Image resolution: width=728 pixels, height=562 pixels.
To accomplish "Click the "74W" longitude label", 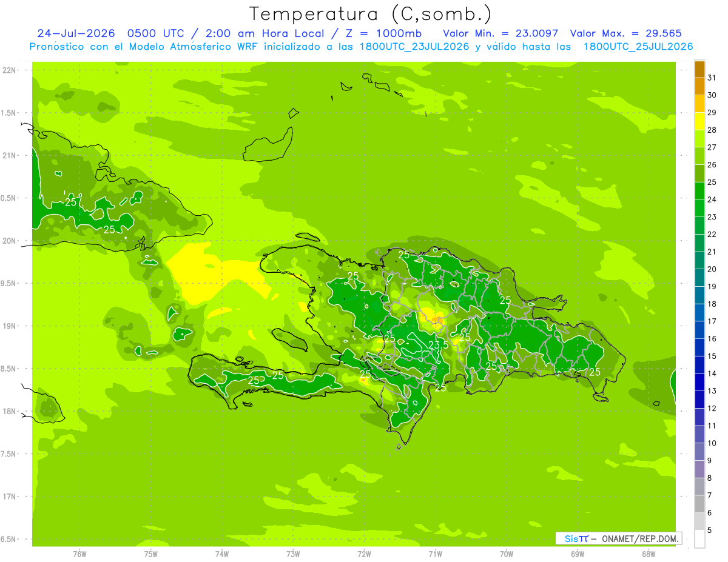I will (222, 554).
